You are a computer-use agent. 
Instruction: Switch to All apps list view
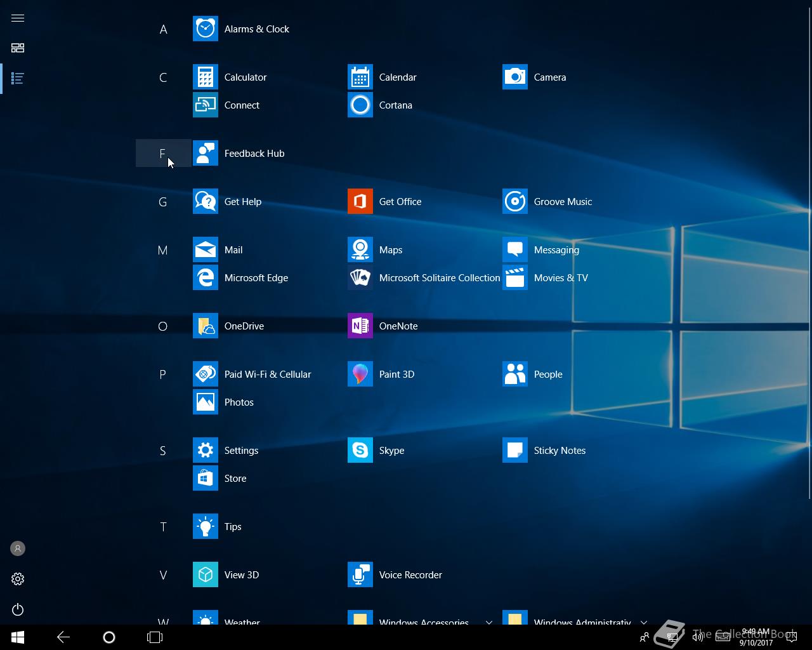(18, 79)
